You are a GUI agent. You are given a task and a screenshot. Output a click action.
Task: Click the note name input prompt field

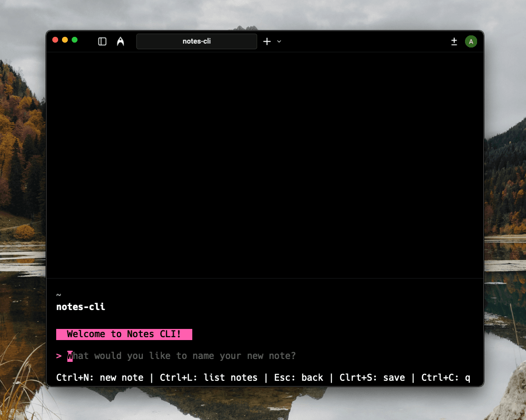coord(182,356)
